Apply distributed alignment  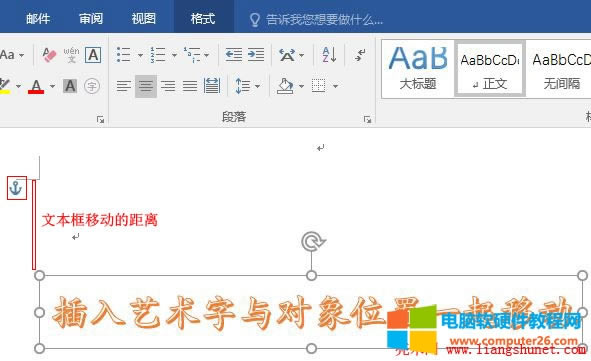coord(212,86)
